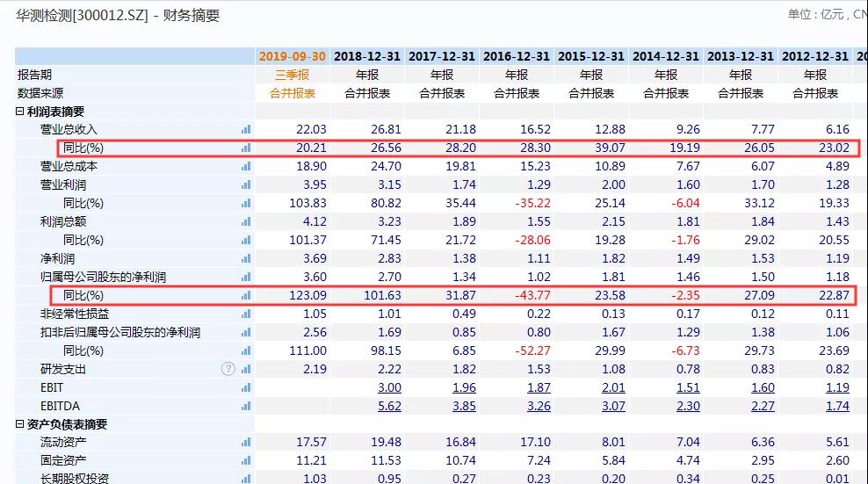
Task: Select the 2014-12-31 column header
Action: point(666,56)
